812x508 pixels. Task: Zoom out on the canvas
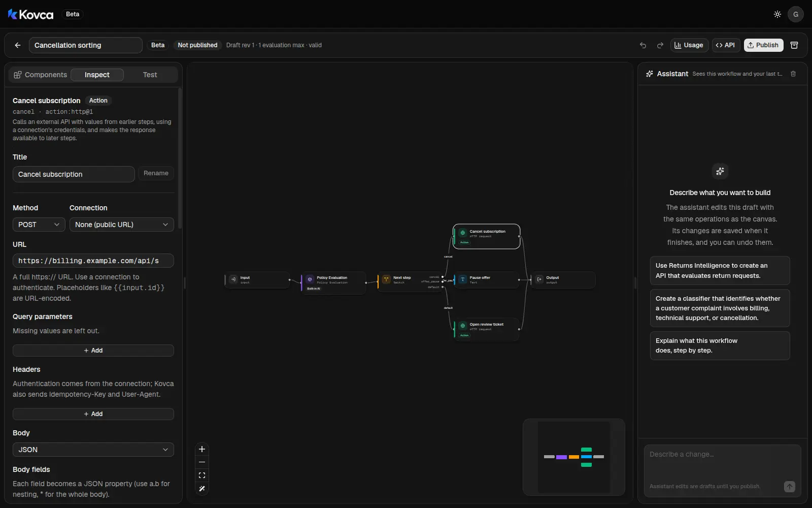click(x=202, y=462)
